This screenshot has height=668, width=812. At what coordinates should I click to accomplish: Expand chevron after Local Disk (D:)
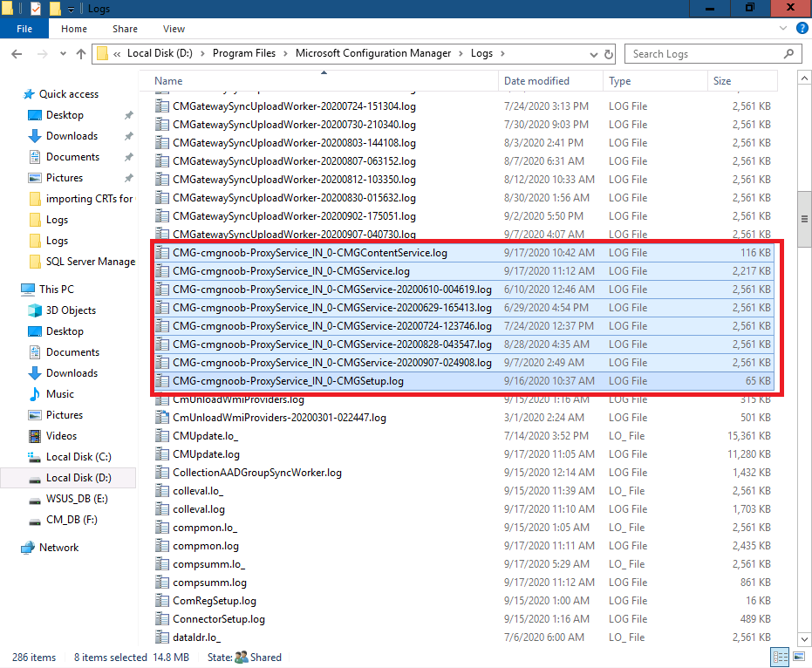click(x=202, y=53)
